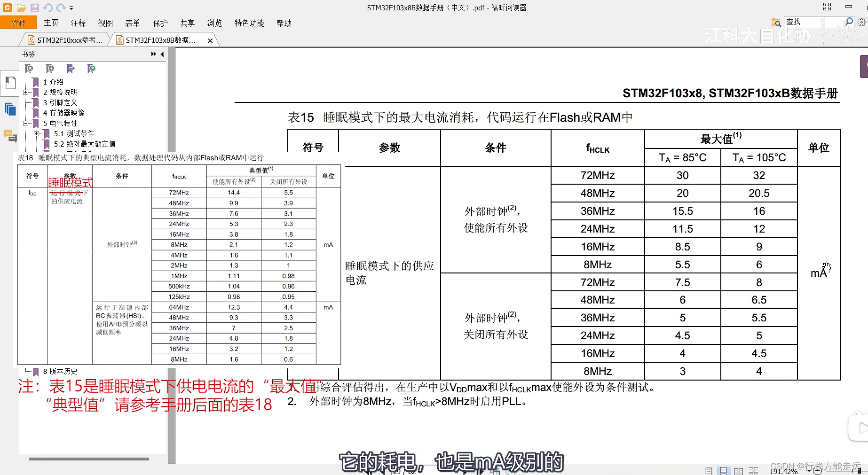Open the Comments sidebar panel icon
The width and height of the screenshot is (868, 475).
pyautogui.click(x=10, y=136)
